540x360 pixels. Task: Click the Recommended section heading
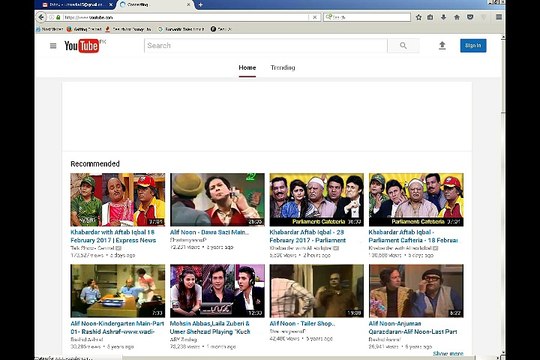point(95,164)
